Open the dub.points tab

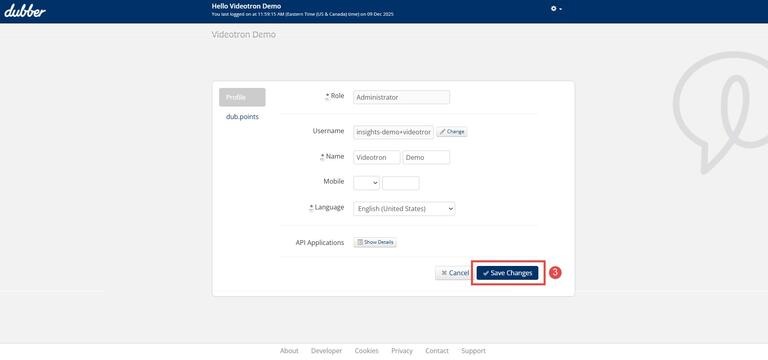coord(242,117)
